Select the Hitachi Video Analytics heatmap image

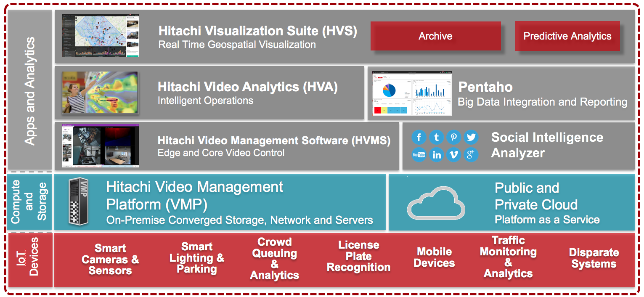100,93
